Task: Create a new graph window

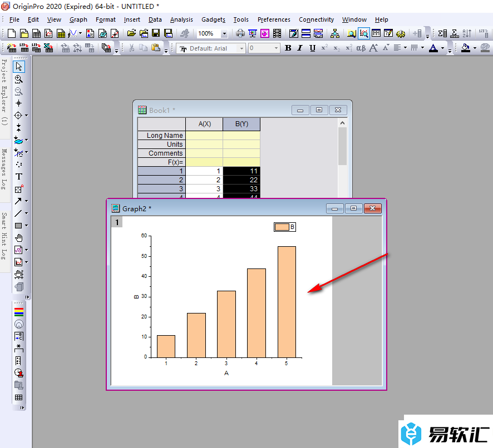Action: point(48,33)
